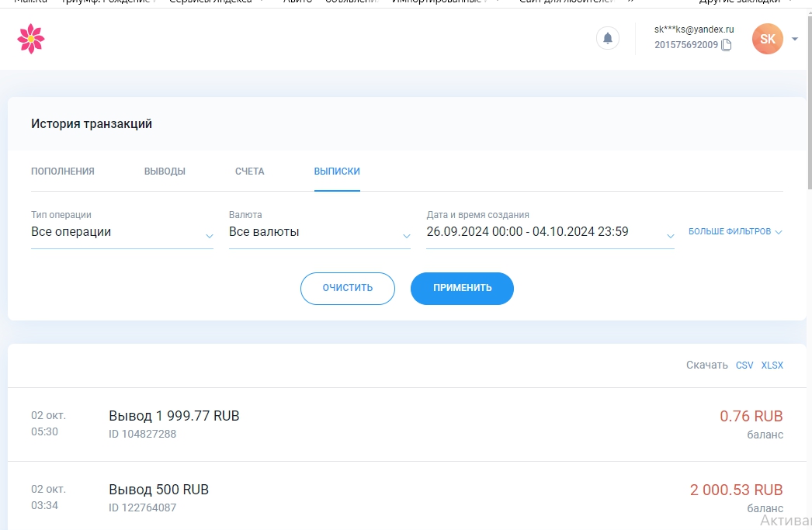Click balance 0.76 RUB

tap(751, 416)
